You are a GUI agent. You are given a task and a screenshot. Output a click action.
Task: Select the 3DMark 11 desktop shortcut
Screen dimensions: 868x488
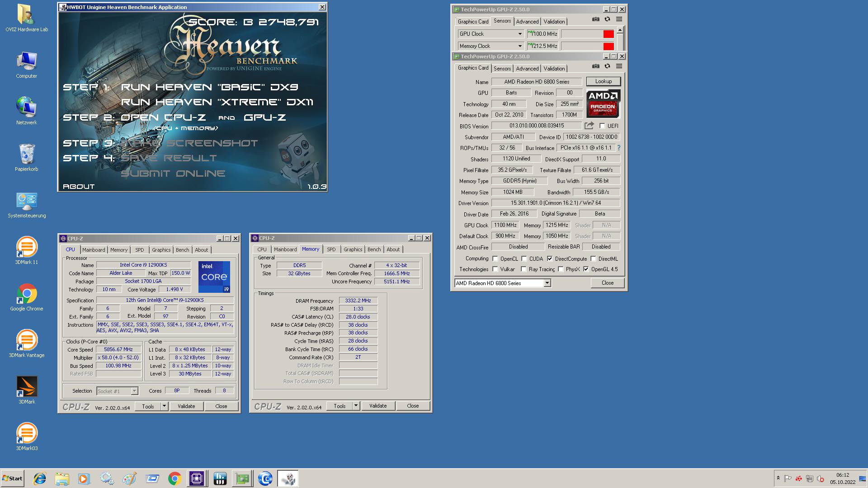point(26,251)
